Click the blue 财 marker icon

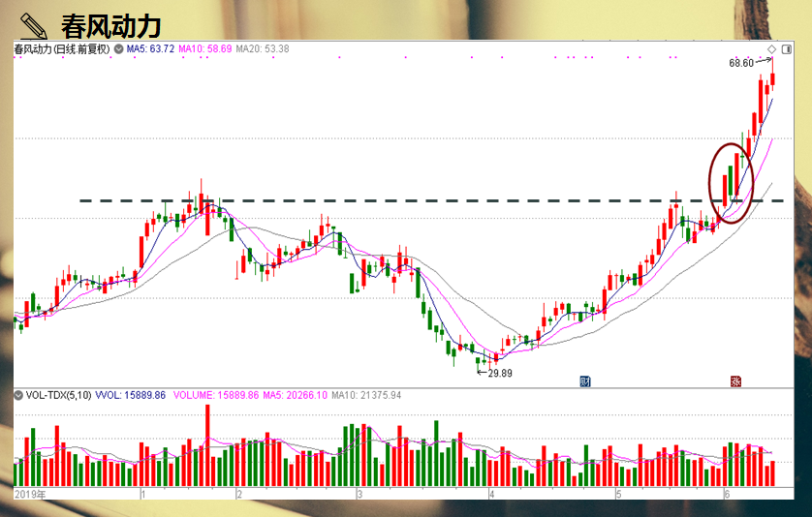coord(585,380)
